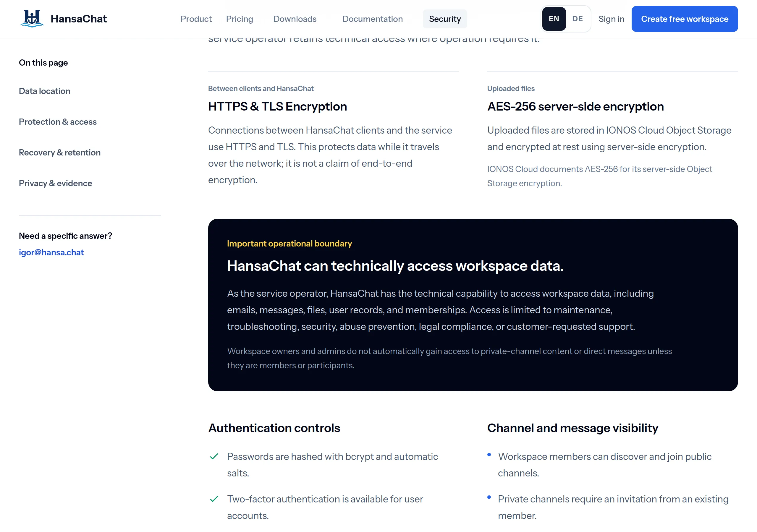
Task: Click the 'On this page' sidebar heading
Action: click(x=43, y=63)
